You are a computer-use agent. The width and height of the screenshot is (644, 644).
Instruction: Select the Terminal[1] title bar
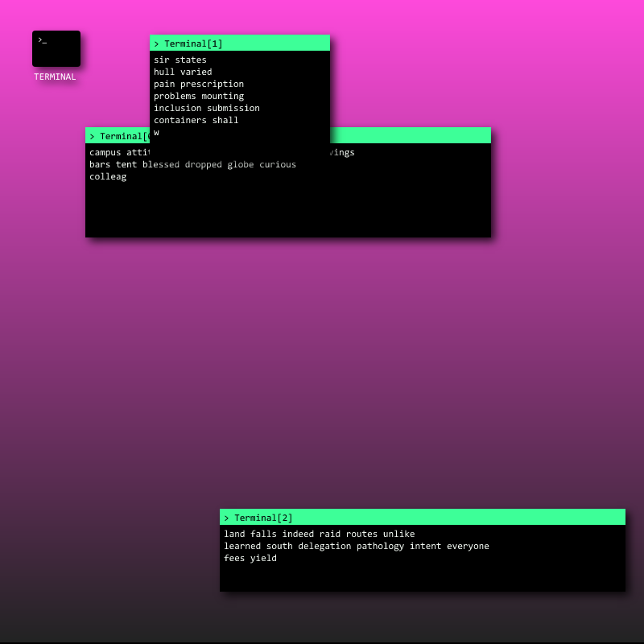[240, 43]
